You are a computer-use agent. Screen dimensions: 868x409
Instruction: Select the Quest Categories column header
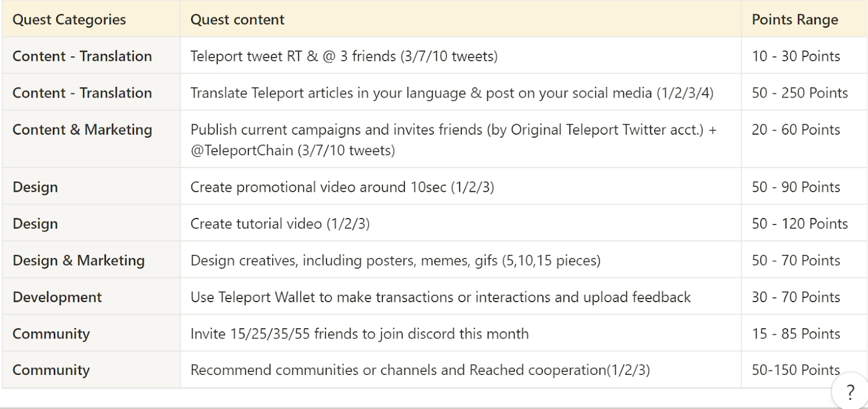pos(91,19)
